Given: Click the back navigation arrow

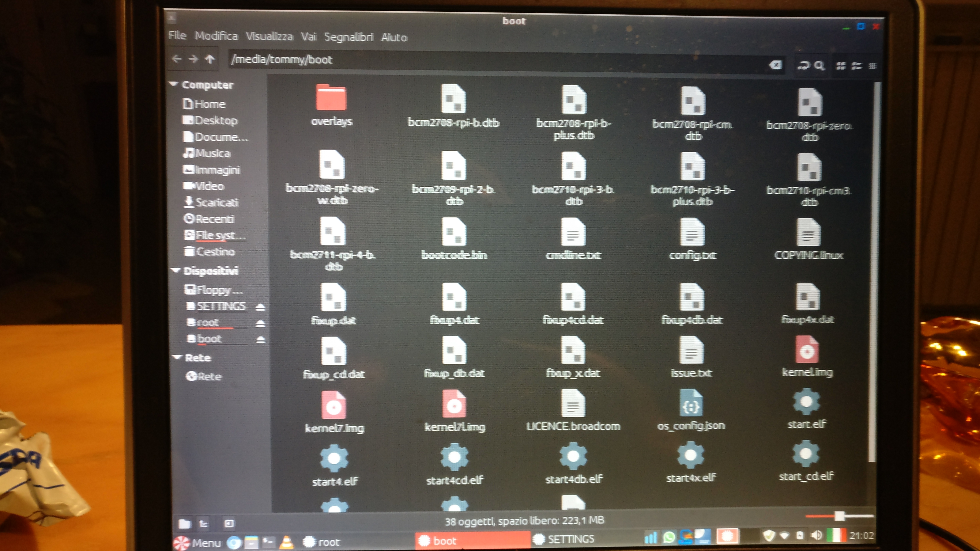Looking at the screenshot, I should (177, 59).
